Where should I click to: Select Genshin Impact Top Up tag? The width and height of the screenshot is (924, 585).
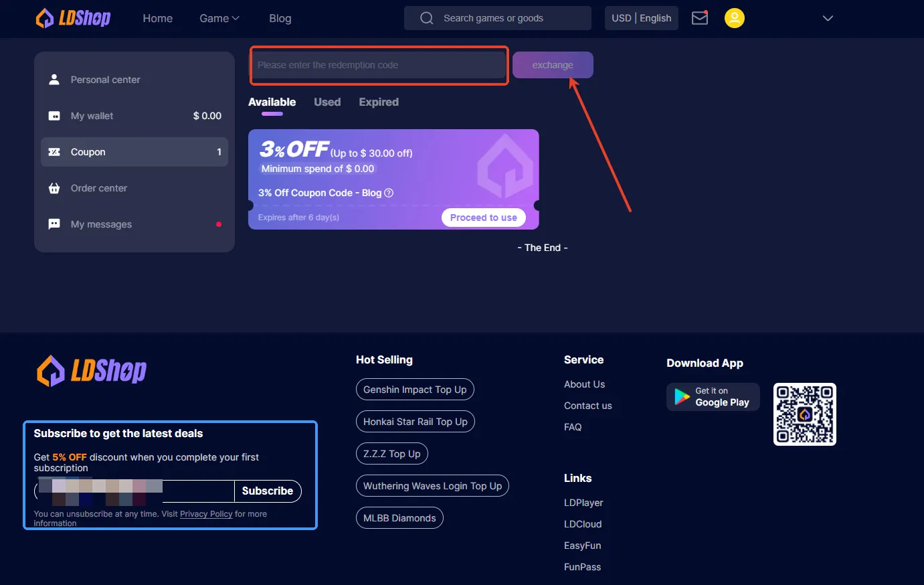pyautogui.click(x=415, y=390)
